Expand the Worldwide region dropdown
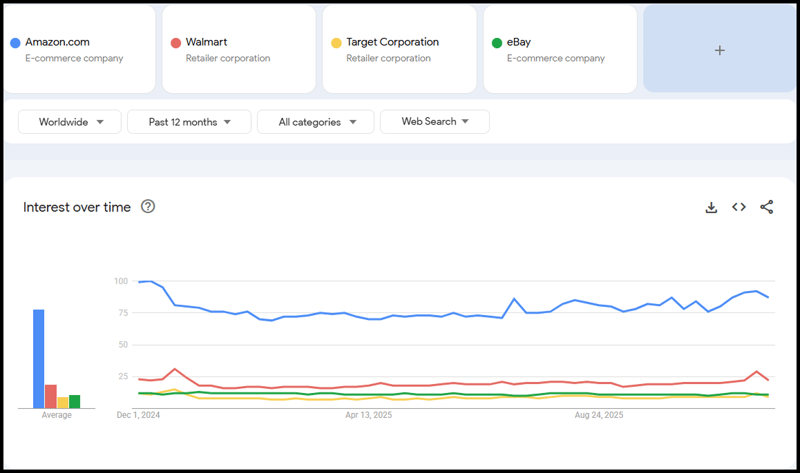Image resolution: width=800 pixels, height=473 pixels. pyautogui.click(x=70, y=122)
